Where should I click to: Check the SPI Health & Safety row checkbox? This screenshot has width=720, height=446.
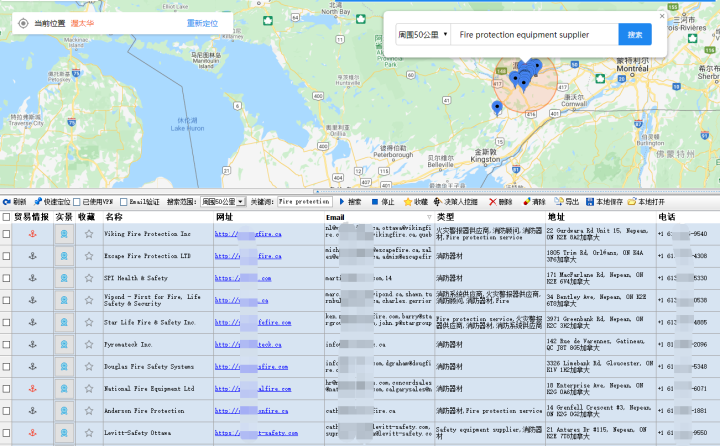(x=6, y=278)
